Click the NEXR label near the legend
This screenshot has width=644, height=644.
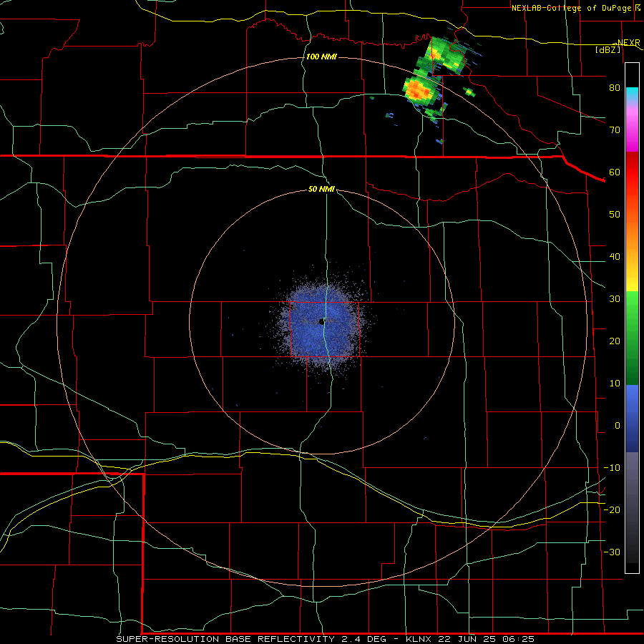tap(628, 42)
